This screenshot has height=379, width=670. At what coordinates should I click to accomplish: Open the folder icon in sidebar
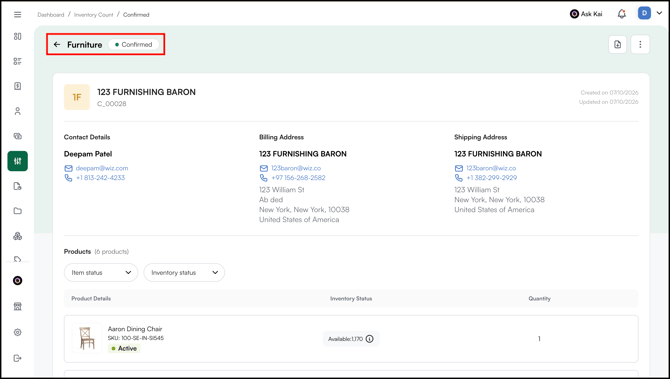(x=18, y=211)
